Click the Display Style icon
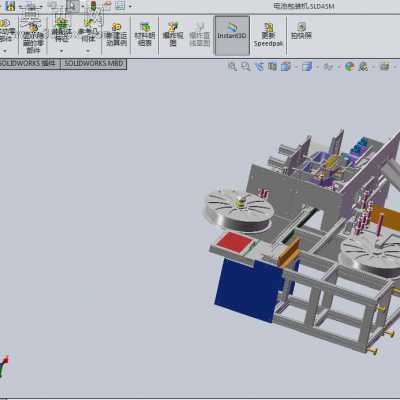Image resolution: width=400 pixels, height=400 pixels. (307, 67)
